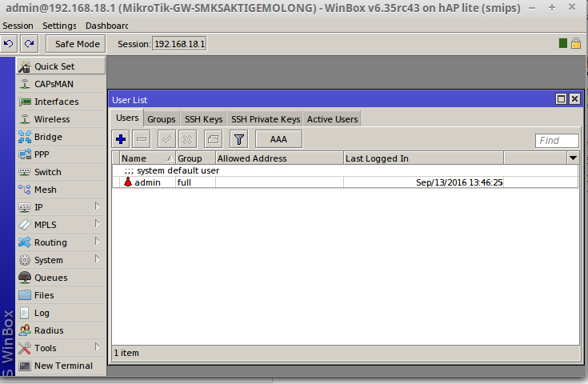Image resolution: width=588 pixels, height=384 pixels.
Task: Click the green CPU load indicator
Action: pos(563,43)
